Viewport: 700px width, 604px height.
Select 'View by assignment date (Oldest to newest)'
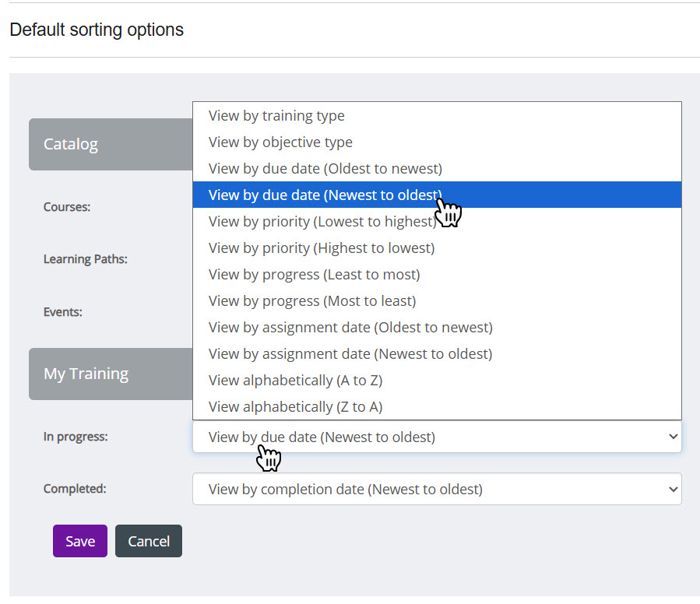(350, 328)
